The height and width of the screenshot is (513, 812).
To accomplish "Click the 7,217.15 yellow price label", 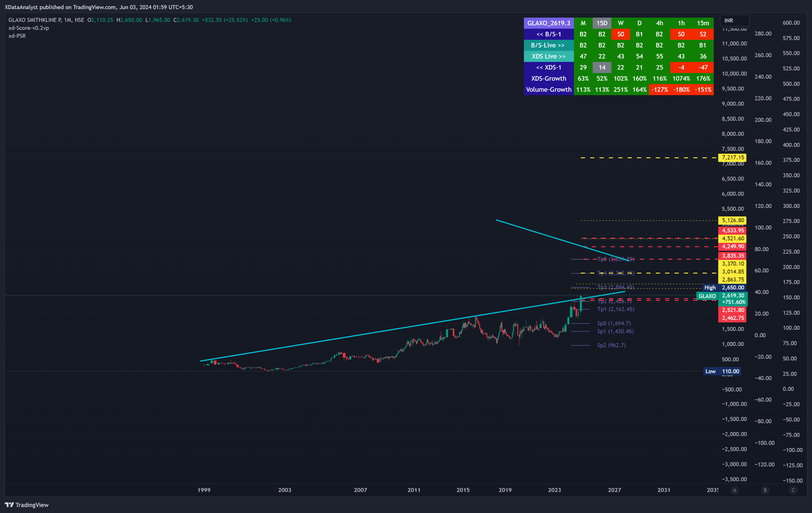I will 732,157.
